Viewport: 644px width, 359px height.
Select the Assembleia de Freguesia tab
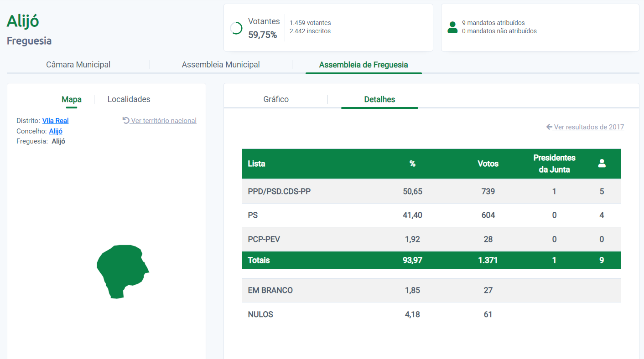coord(364,65)
